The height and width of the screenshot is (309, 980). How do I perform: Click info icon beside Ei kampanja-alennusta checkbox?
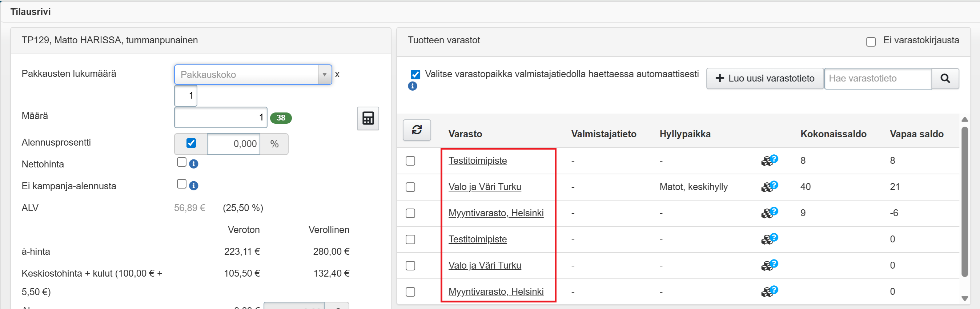click(x=194, y=186)
